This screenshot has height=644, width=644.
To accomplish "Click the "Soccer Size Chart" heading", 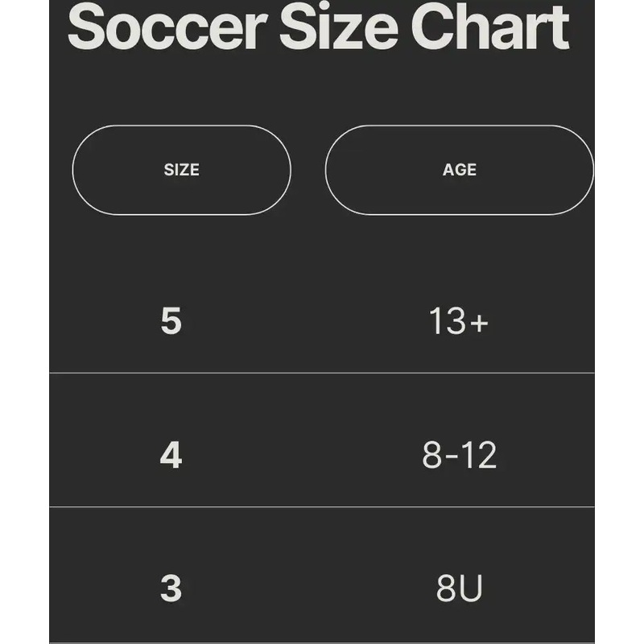I will tap(318, 27).
